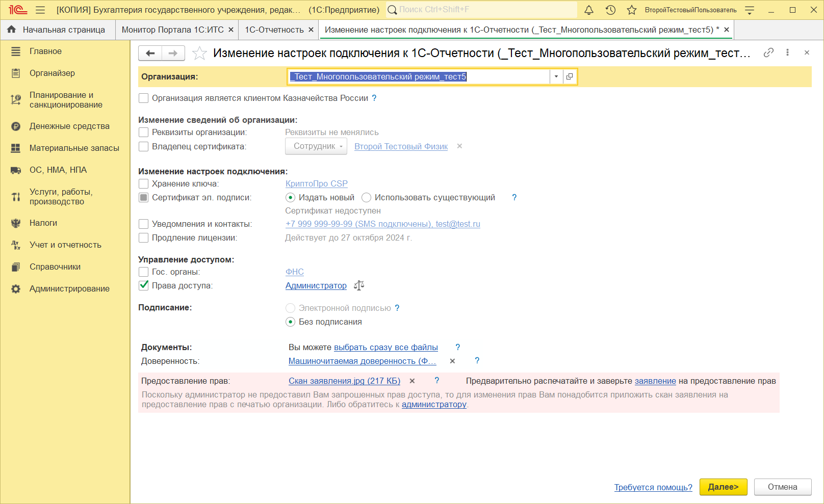The width and height of the screenshot is (824, 504).
Task: Open the Сотрудник dropdown selector
Action: click(316, 146)
